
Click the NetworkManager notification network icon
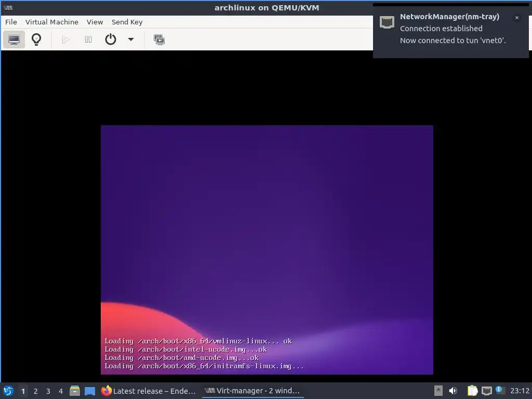[x=387, y=22]
